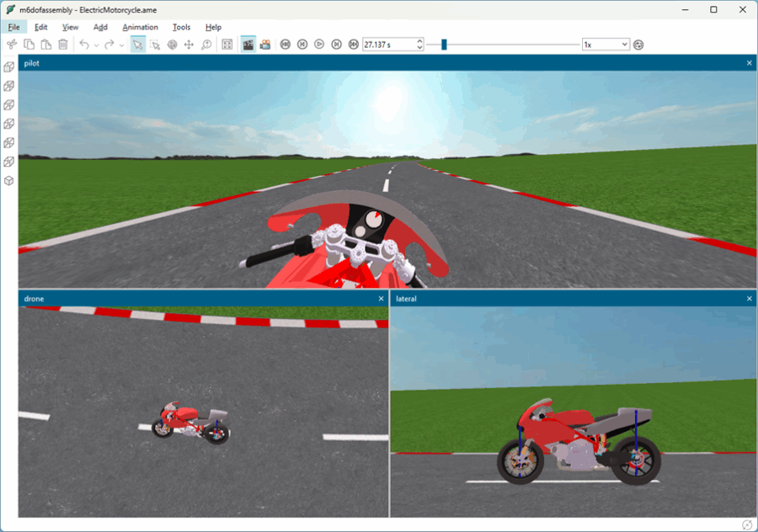Click the 27.137 s time field
758x532 pixels.
[x=387, y=45]
